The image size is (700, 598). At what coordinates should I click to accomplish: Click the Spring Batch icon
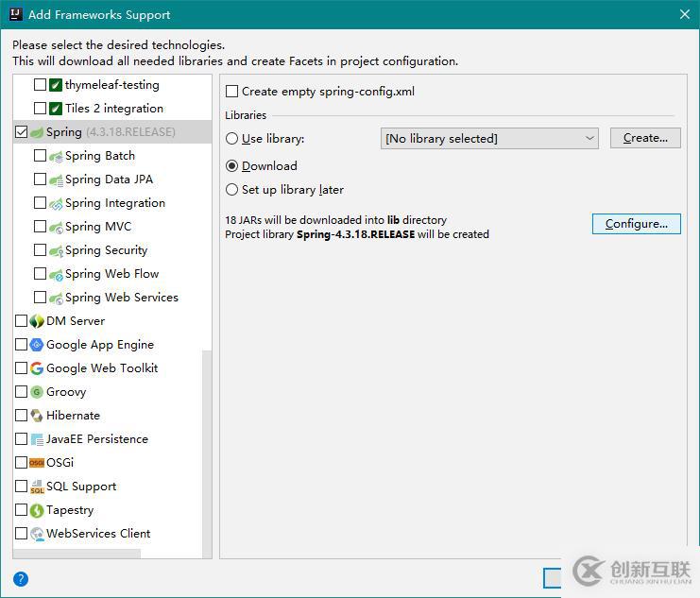(56, 156)
